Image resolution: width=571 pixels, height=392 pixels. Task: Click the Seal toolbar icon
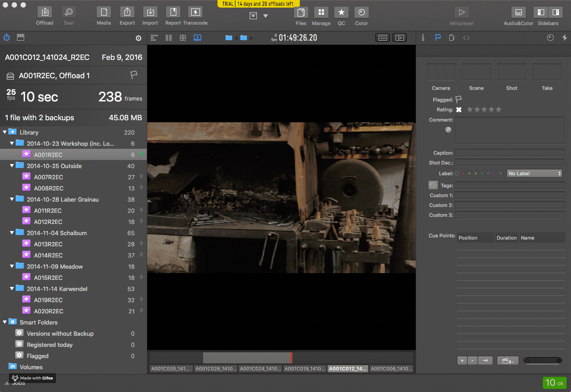(x=69, y=13)
